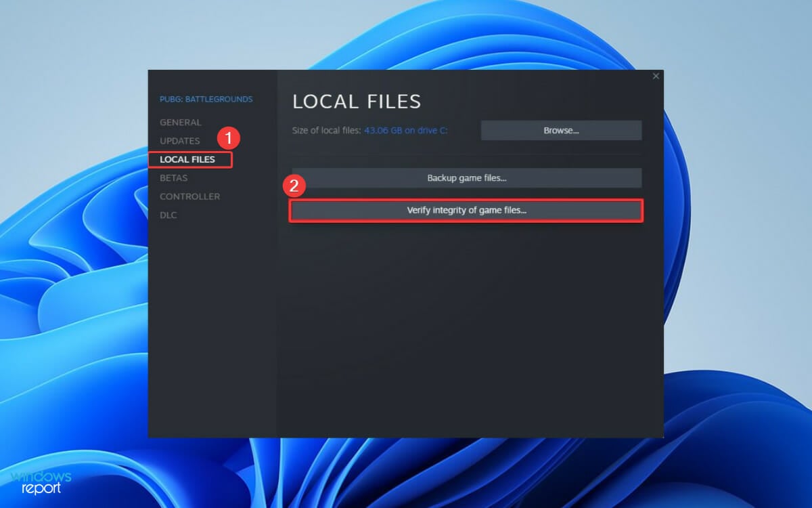Click the PUBG: BATTLEGROUNDS title

click(206, 99)
